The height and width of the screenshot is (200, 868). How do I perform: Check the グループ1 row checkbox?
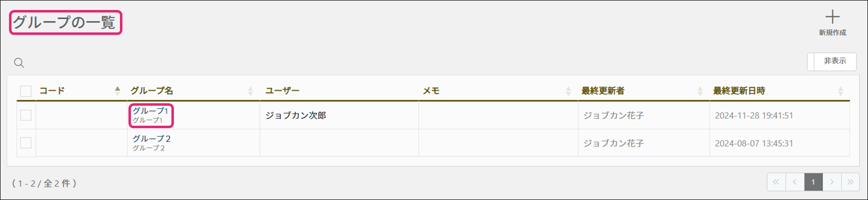pos(25,115)
